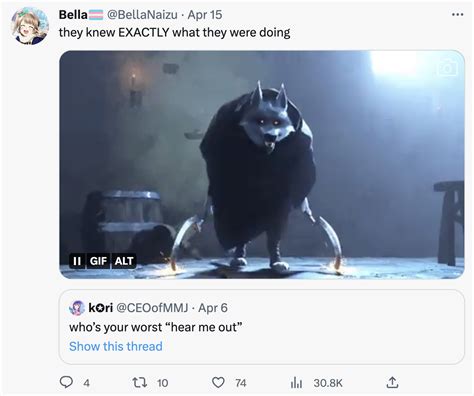
Task: Open k0ri's small avatar in quoted tweet
Action: coord(77,308)
